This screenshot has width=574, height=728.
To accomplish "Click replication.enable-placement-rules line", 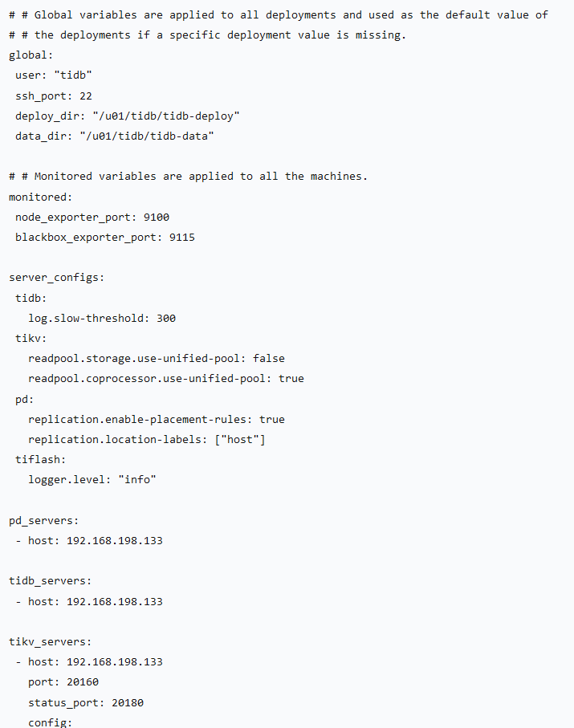I will (156, 419).
